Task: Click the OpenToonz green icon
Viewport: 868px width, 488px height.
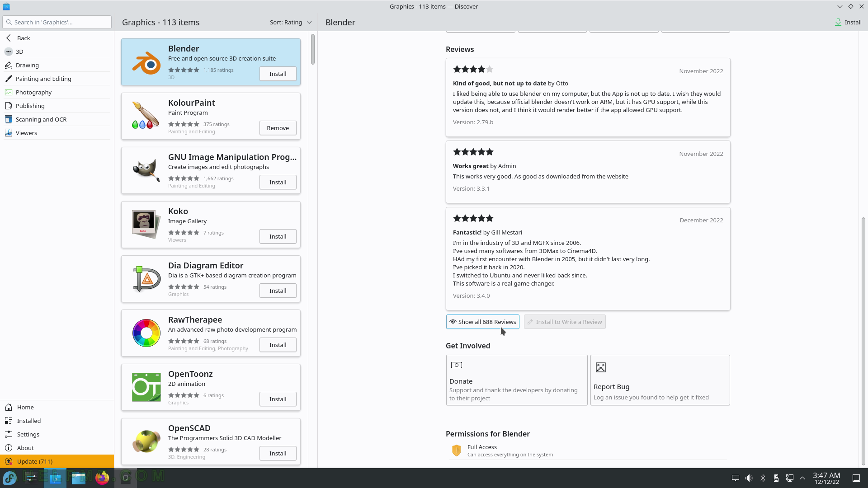Action: (x=146, y=387)
